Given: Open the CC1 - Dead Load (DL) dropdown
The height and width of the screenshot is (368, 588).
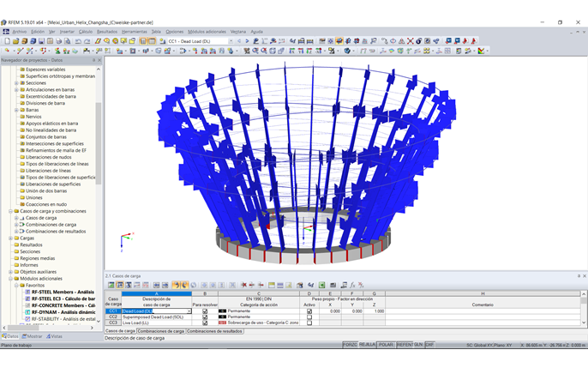Looking at the screenshot, I should point(231,41).
